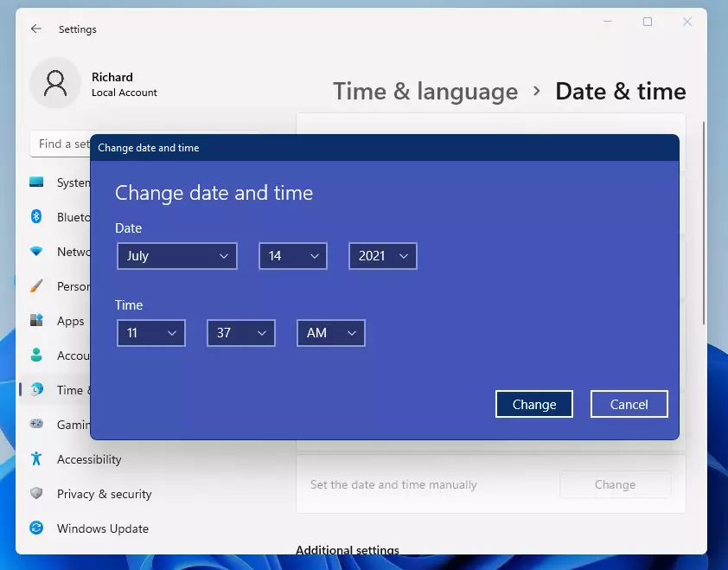The height and width of the screenshot is (570, 728).
Task: Click the 'Set the date and time manually' text
Action: pyautogui.click(x=393, y=484)
